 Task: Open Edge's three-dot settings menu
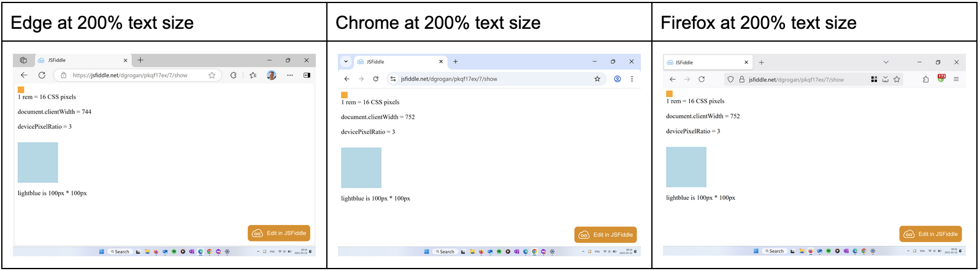290,75
